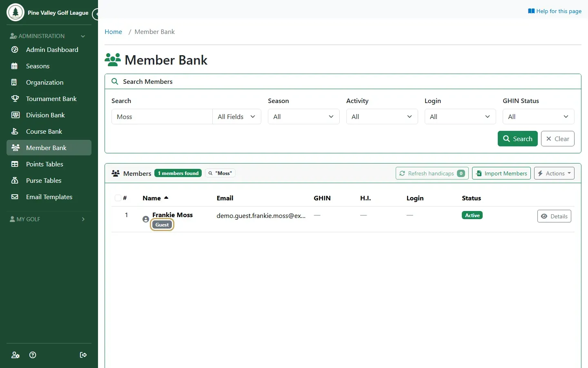The image size is (588, 368).
Task: Open Details for Frankie Moss
Action: pyautogui.click(x=554, y=216)
